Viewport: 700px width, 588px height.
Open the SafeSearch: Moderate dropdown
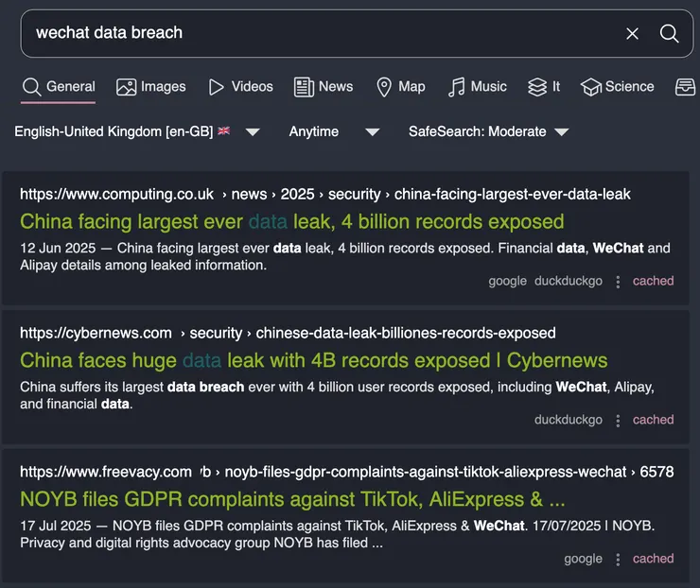pos(489,131)
